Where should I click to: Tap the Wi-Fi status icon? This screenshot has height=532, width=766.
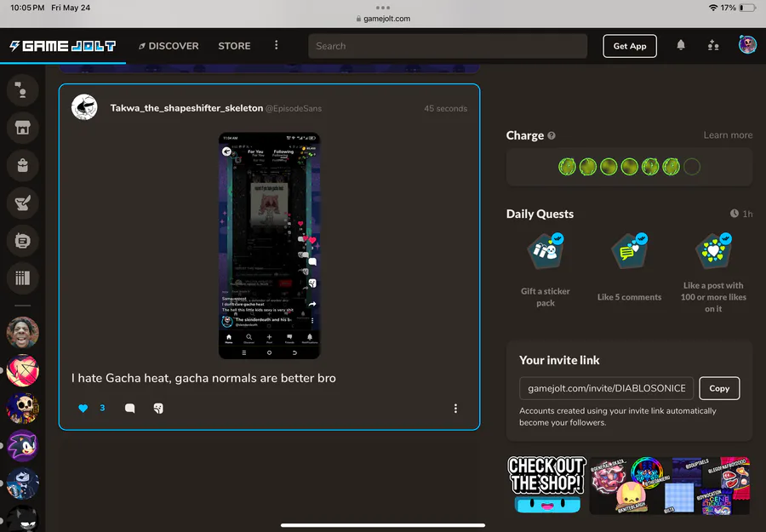tap(712, 8)
